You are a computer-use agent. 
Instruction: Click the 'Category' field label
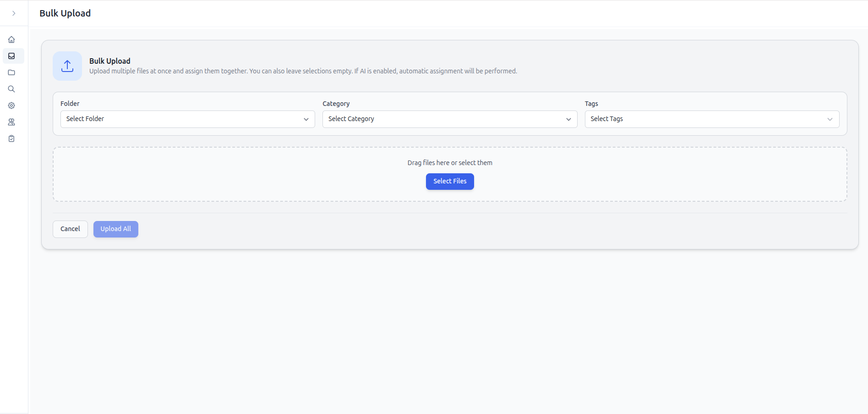tap(336, 104)
